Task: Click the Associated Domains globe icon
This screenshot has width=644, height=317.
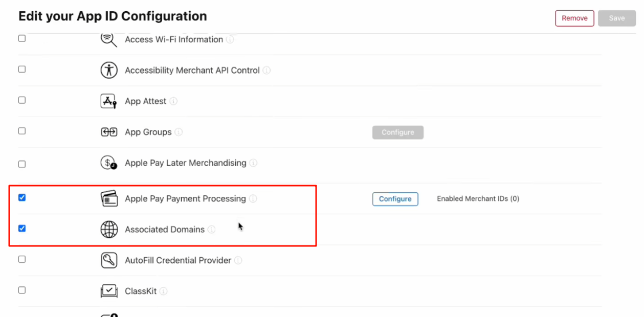Action: point(109,230)
